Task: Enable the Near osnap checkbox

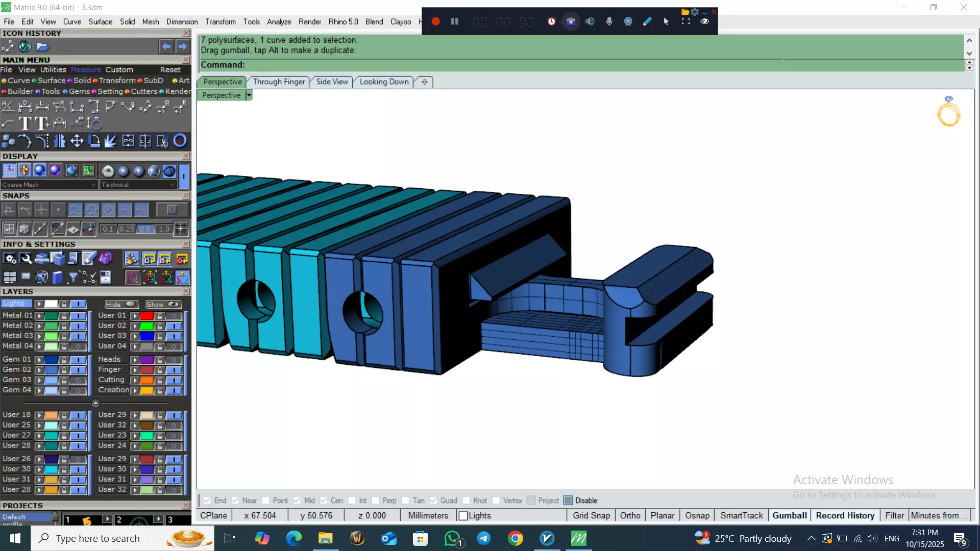Action: pyautogui.click(x=235, y=500)
